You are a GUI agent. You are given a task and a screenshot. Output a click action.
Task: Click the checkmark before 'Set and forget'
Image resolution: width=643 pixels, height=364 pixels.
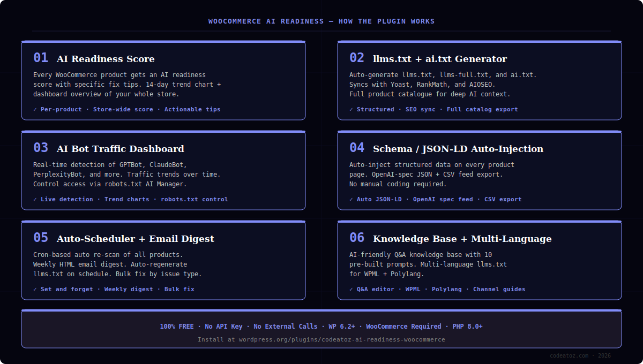(35, 289)
